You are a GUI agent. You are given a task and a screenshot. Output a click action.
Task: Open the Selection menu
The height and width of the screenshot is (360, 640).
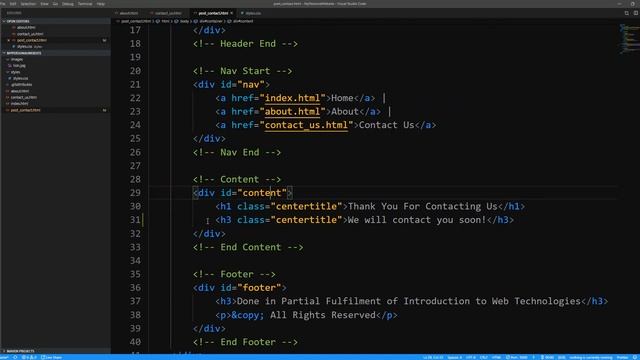point(28,4)
